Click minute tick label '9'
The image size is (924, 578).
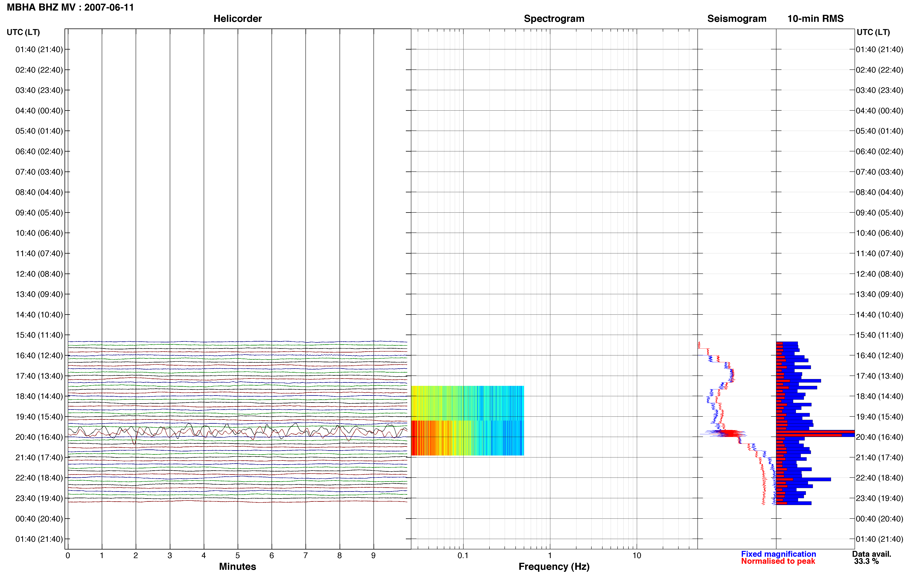373,555
